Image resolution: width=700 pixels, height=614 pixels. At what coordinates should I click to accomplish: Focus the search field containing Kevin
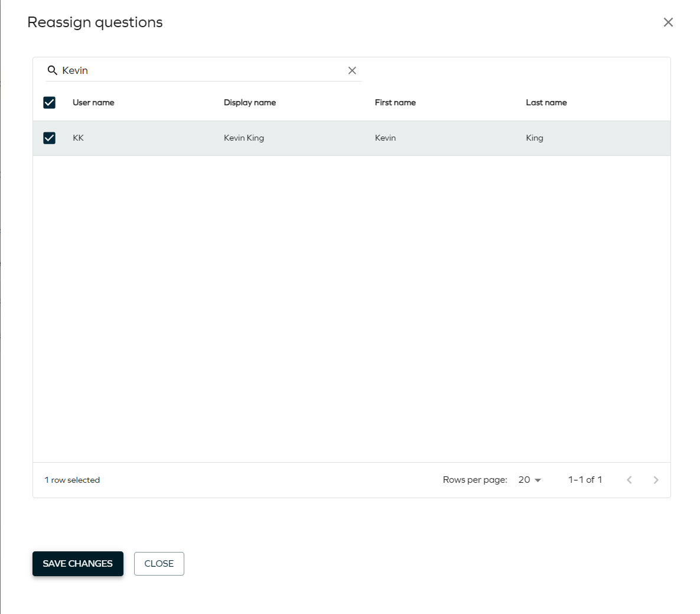[x=203, y=70]
